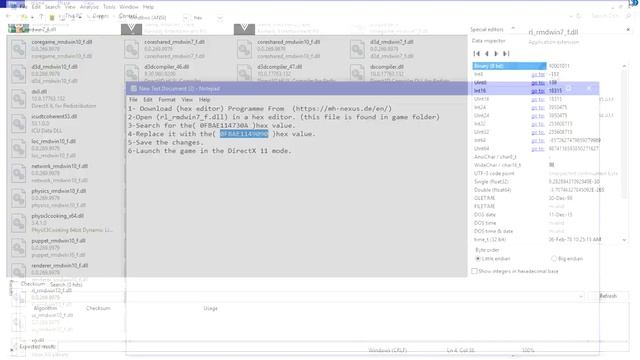Click the OLETIME row in Data inspector
The width and height of the screenshot is (640, 360).
[547, 198]
